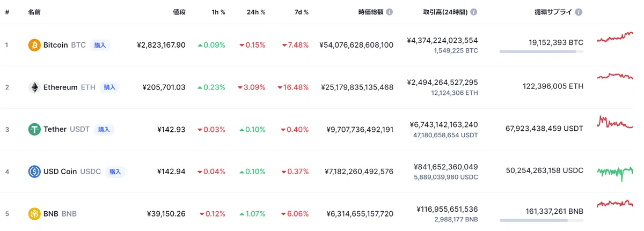Click the 購入 button next to Ethereum
Viewport: 644px width, 231px height.
coord(109,87)
